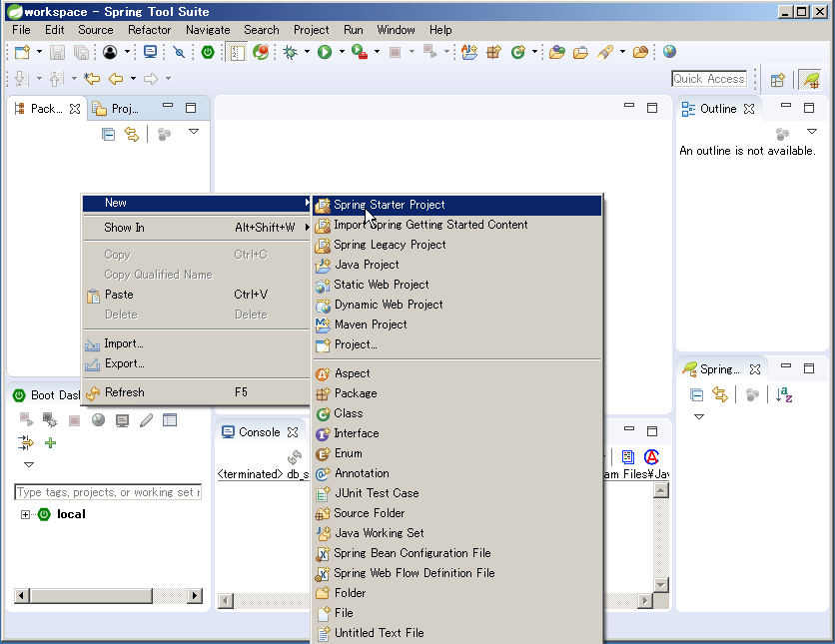This screenshot has width=835, height=644.
Task: Open the Run button dropdown arrow
Action: coord(342,52)
